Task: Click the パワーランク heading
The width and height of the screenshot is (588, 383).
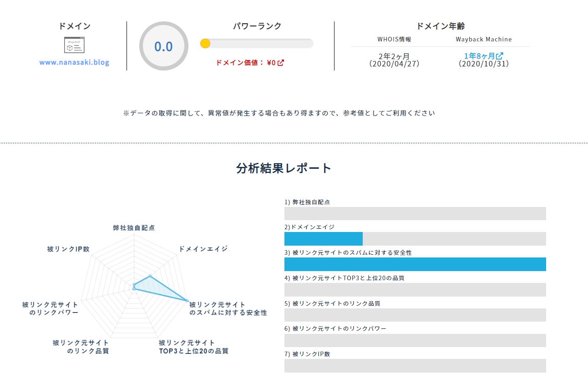Action: [x=257, y=26]
